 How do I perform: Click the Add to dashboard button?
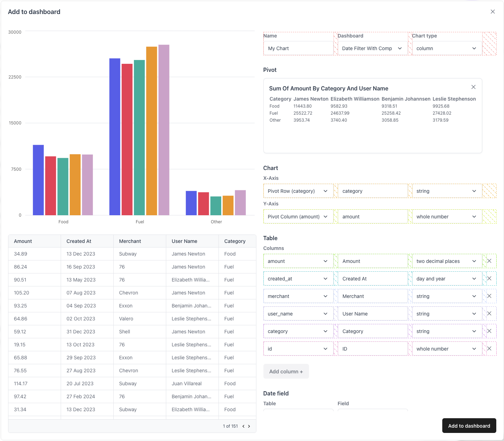pos(469,426)
